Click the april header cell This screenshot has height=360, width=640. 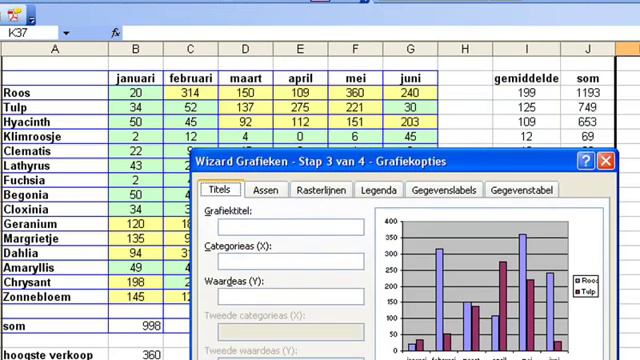click(300, 78)
